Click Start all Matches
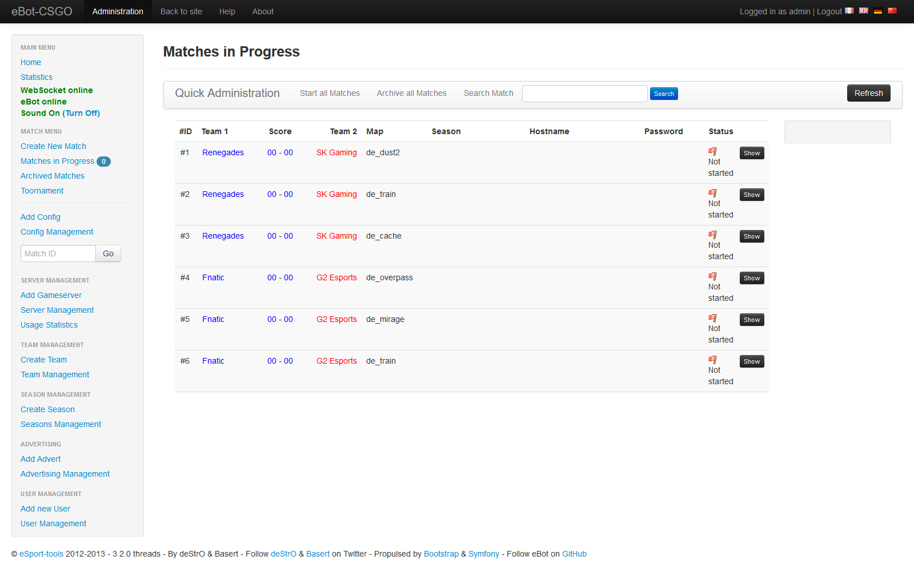 click(330, 93)
